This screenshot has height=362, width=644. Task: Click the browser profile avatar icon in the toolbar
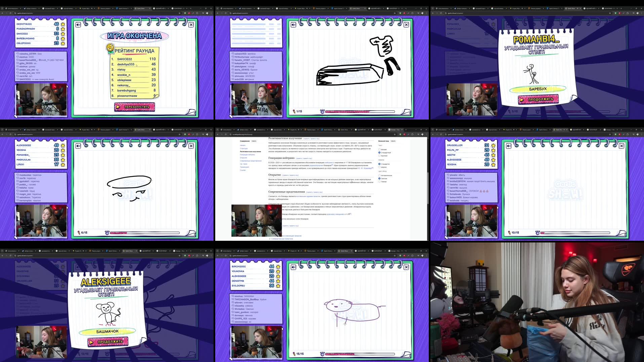423,134
